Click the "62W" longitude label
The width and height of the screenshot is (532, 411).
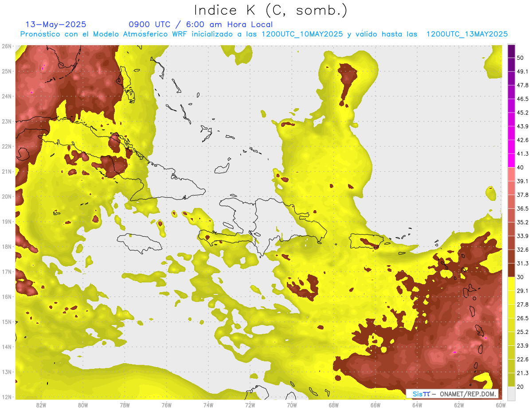click(459, 405)
